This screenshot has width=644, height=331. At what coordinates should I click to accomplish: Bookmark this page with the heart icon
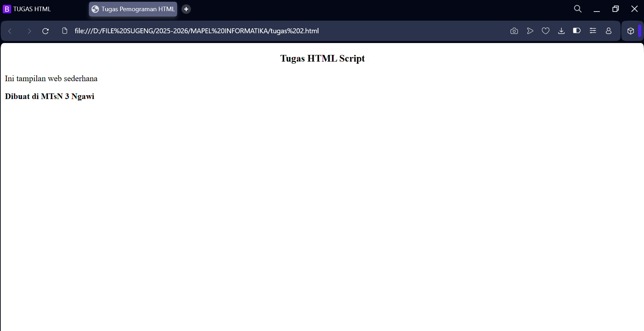point(545,31)
